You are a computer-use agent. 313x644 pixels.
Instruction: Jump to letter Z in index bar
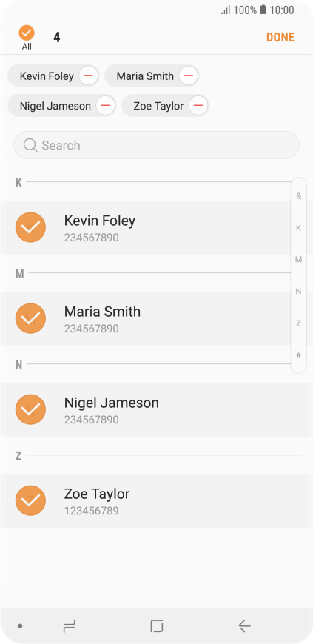pyautogui.click(x=299, y=323)
